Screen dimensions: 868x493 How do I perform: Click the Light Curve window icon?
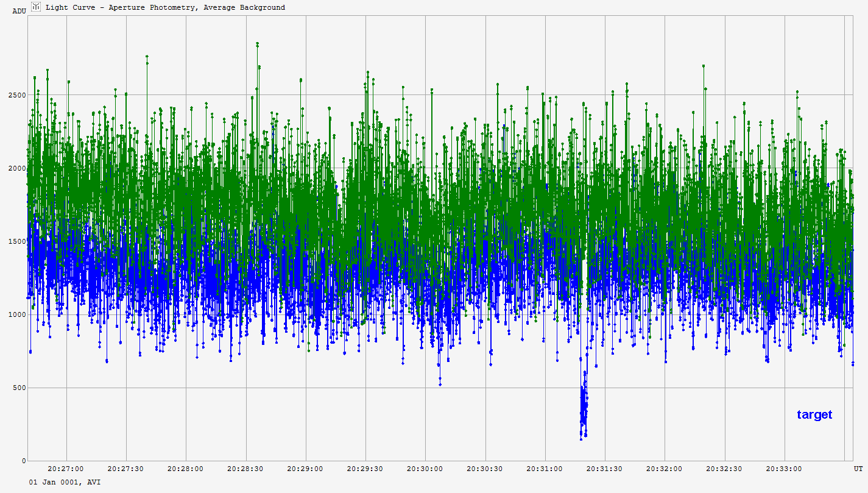coord(36,7)
